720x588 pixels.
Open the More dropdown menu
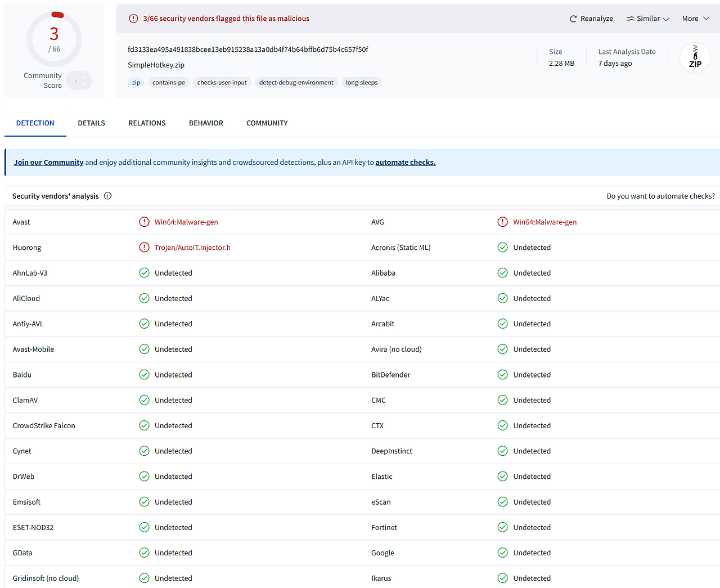click(696, 19)
